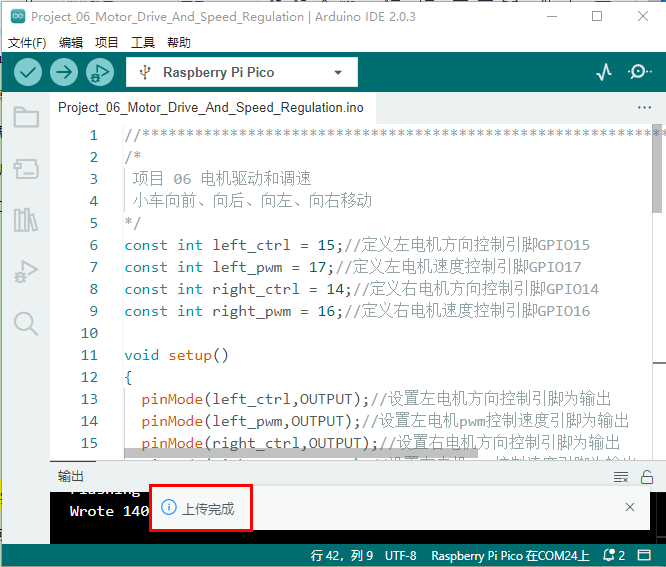This screenshot has width=666, height=567.
Task: Open the tab options ellipsis menu
Action: coord(644,107)
